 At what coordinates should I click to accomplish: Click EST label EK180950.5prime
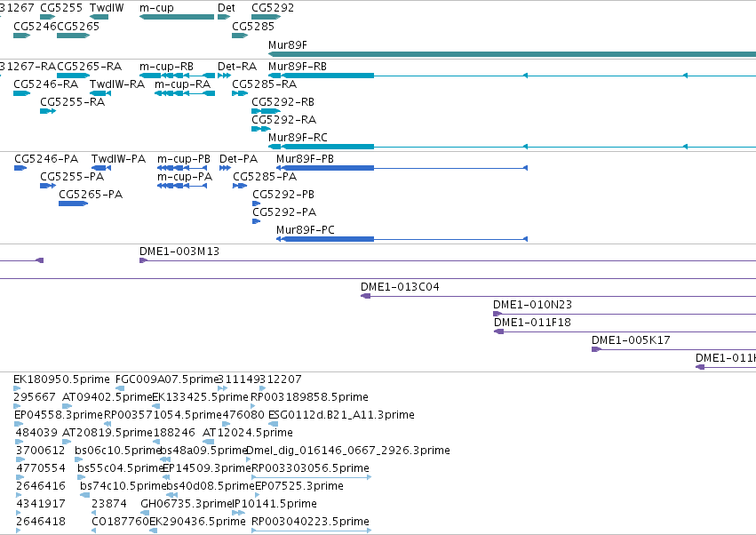pos(61,379)
